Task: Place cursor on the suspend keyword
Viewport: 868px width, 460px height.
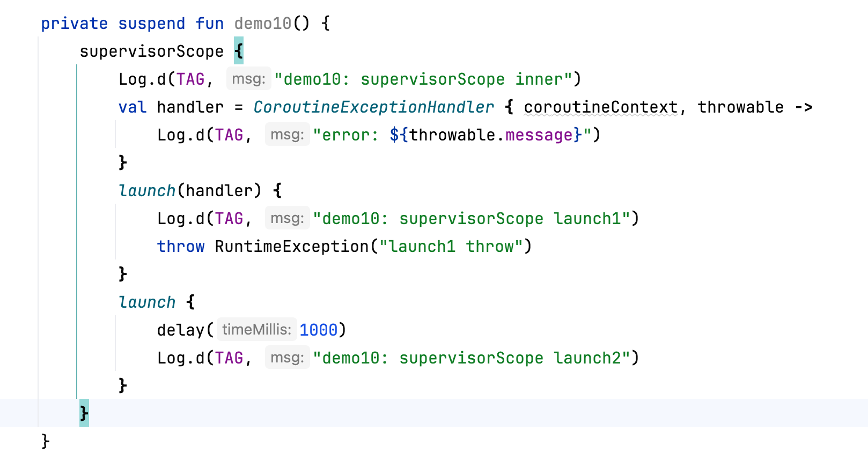Action: click(x=151, y=24)
